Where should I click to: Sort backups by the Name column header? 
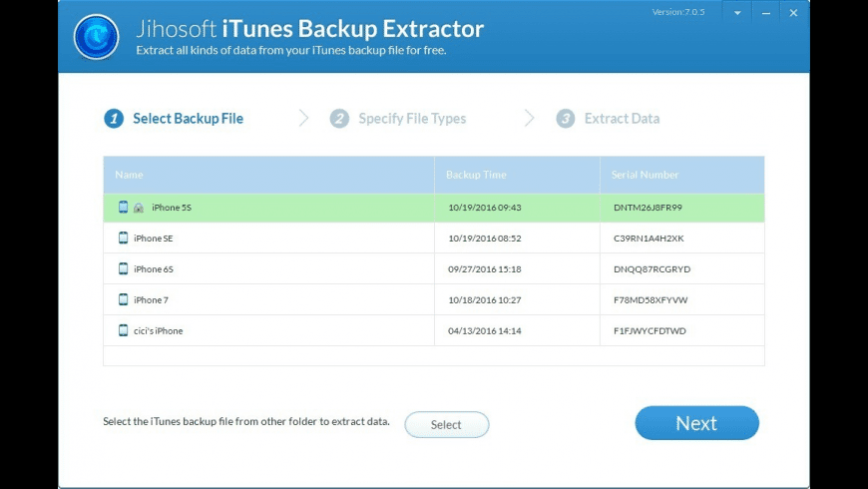[130, 175]
